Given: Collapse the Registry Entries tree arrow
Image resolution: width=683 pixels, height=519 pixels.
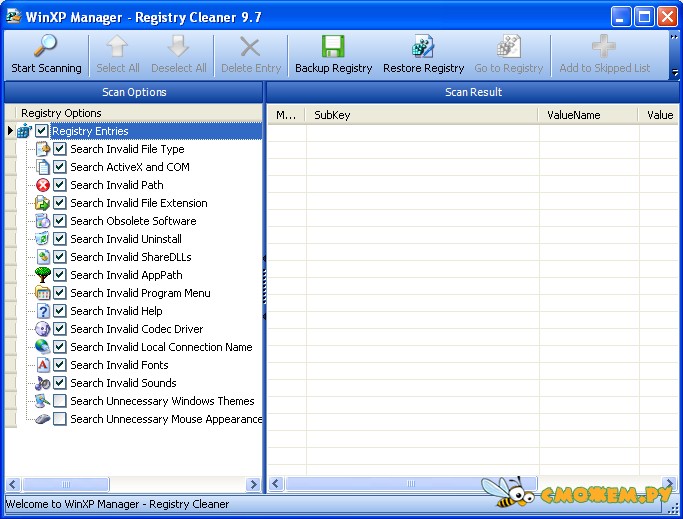Looking at the screenshot, I should 10,131.
